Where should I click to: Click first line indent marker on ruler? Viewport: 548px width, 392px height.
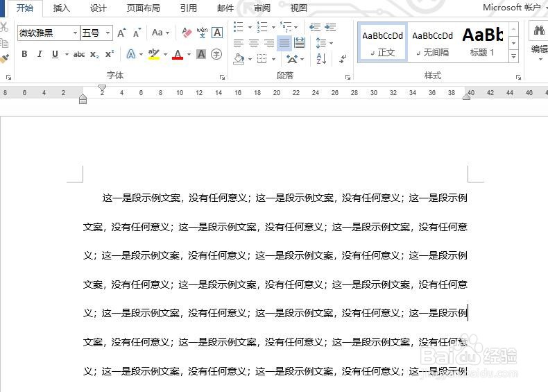[102, 87]
